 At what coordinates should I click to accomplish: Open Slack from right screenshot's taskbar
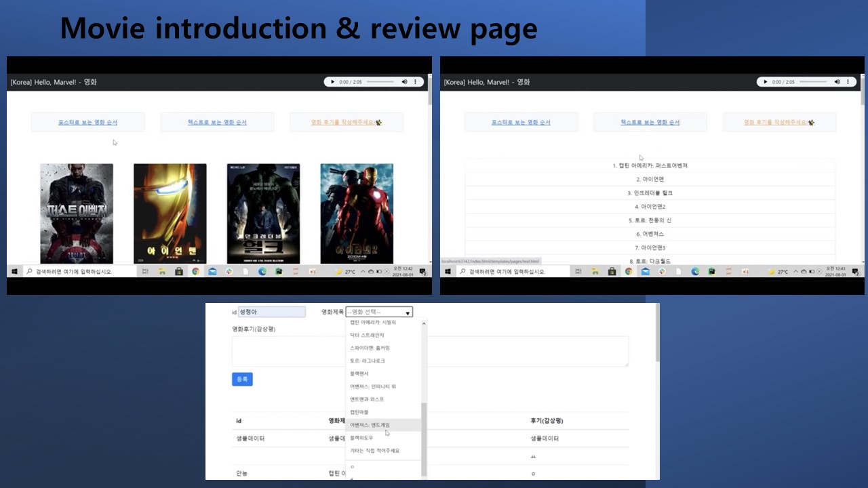[x=662, y=271]
